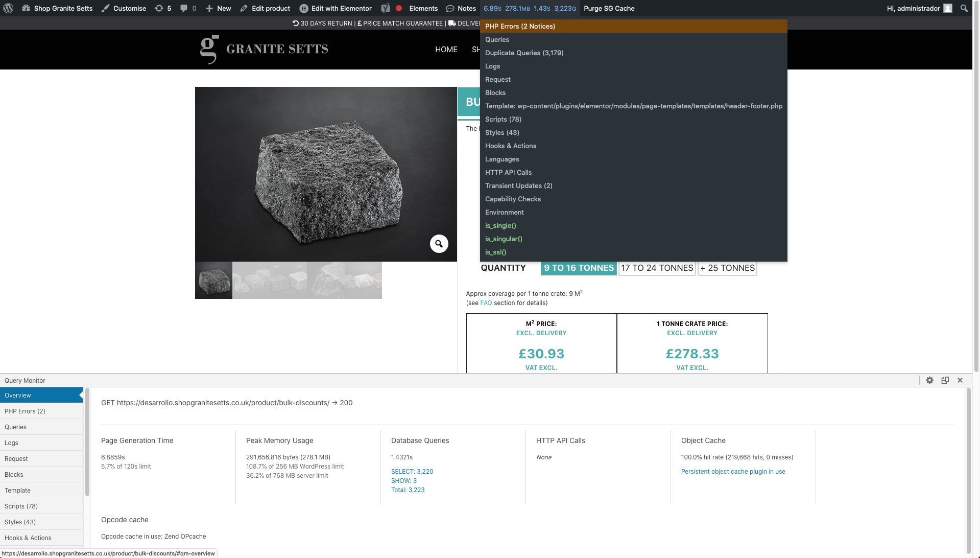Click the is_singular() conditional

633,239
